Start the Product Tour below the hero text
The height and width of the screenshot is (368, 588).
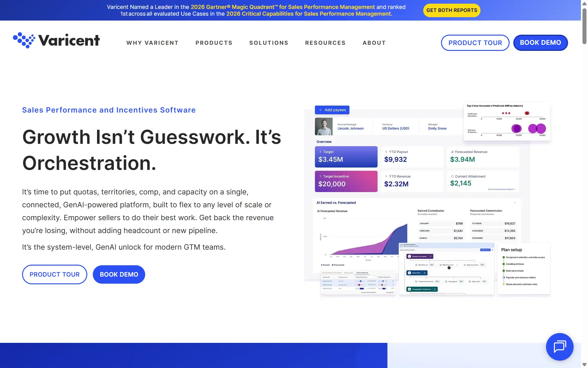pyautogui.click(x=55, y=274)
